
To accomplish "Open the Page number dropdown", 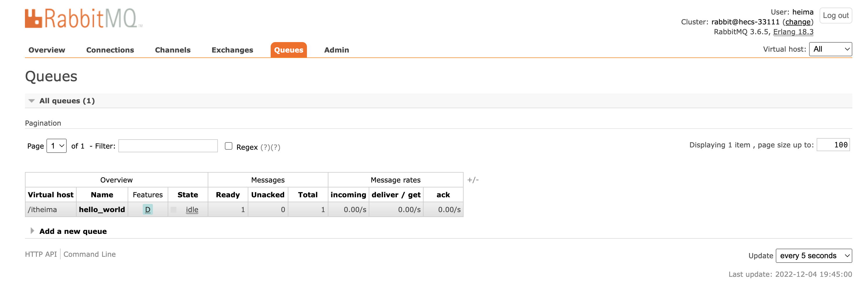I will click(x=57, y=146).
